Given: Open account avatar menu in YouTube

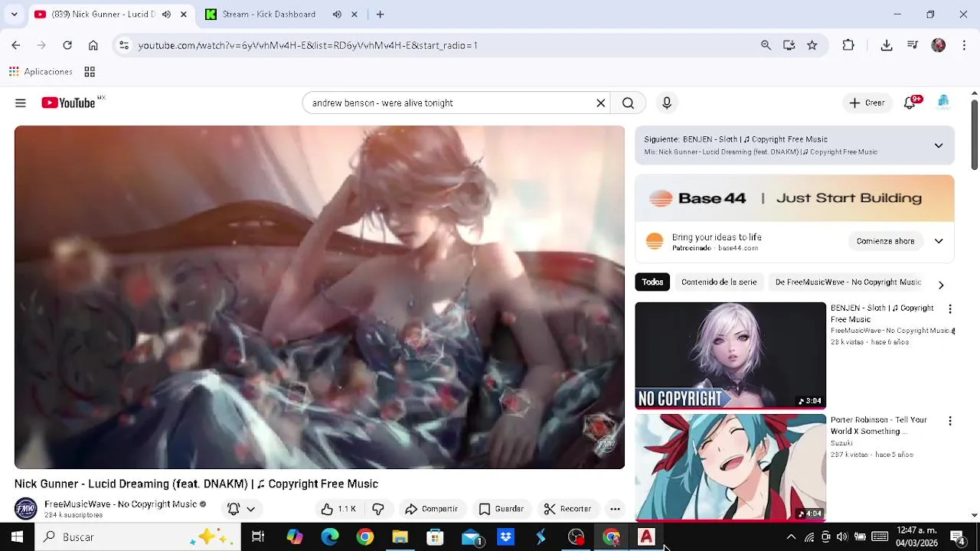Looking at the screenshot, I should click(943, 103).
